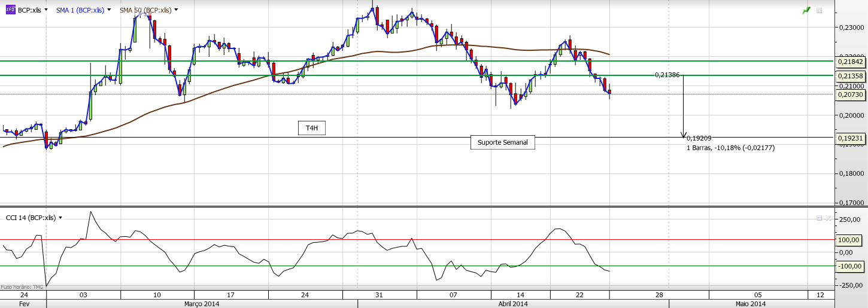Click the 0,23000 price axis value
The image size is (868, 308).
click(x=852, y=28)
